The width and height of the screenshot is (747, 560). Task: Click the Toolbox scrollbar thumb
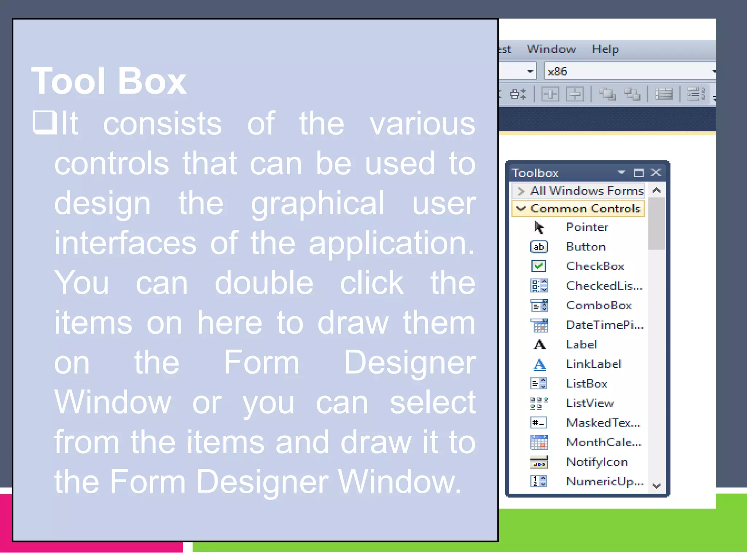[657, 224]
